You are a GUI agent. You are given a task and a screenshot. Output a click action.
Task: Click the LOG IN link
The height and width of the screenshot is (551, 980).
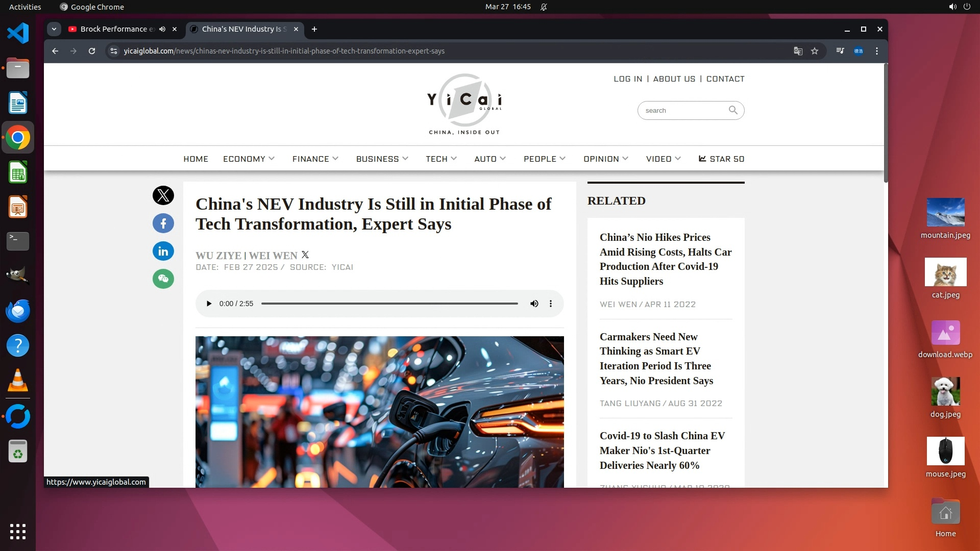tap(628, 79)
